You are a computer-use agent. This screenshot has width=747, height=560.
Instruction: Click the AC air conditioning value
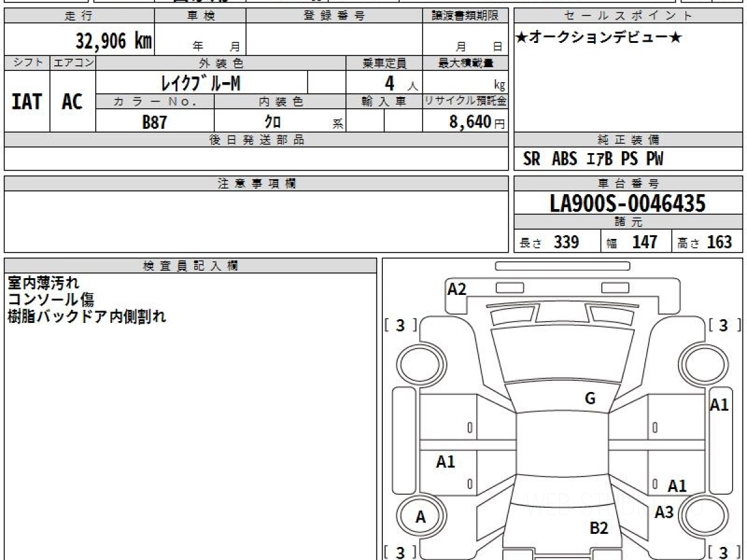tap(73, 101)
